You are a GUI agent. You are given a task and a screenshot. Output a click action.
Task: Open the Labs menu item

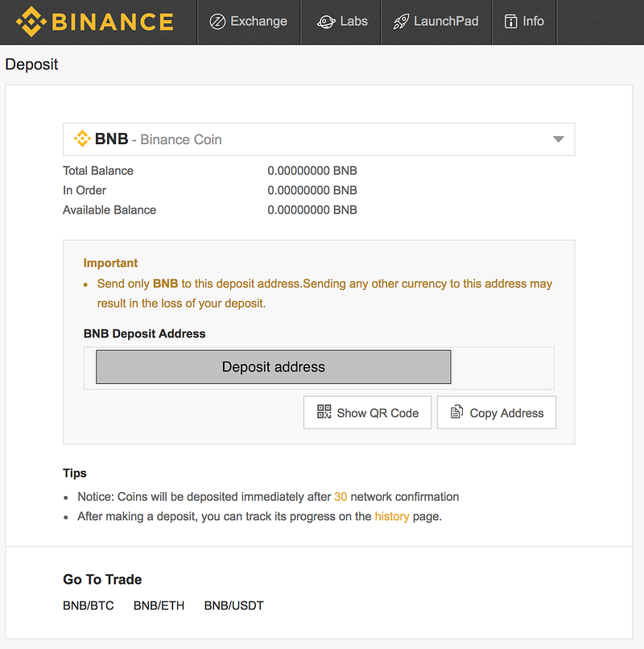click(x=353, y=22)
